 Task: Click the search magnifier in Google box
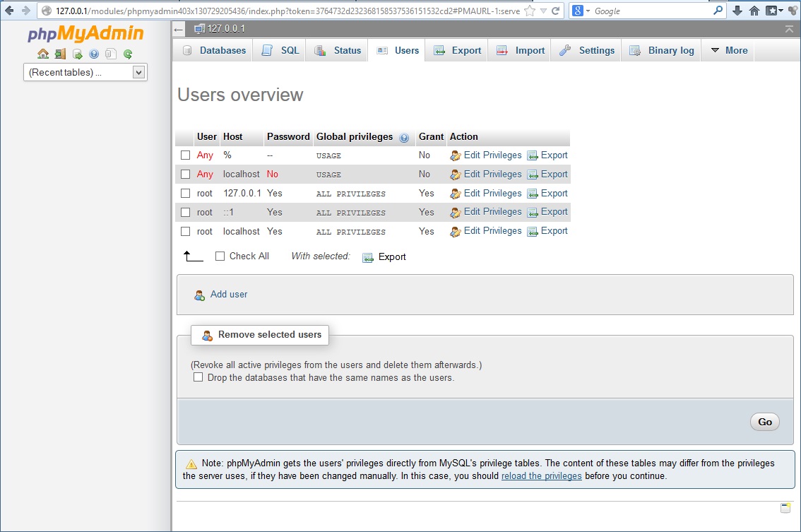718,10
